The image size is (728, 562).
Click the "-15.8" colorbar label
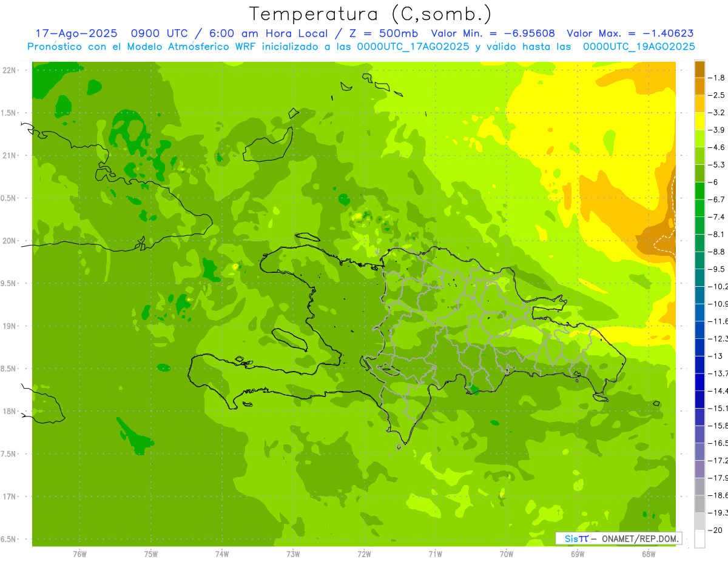pos(718,426)
